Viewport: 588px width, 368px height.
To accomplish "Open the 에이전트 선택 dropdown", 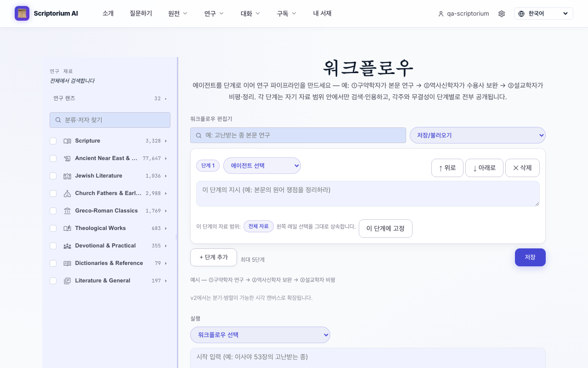I will (x=262, y=166).
